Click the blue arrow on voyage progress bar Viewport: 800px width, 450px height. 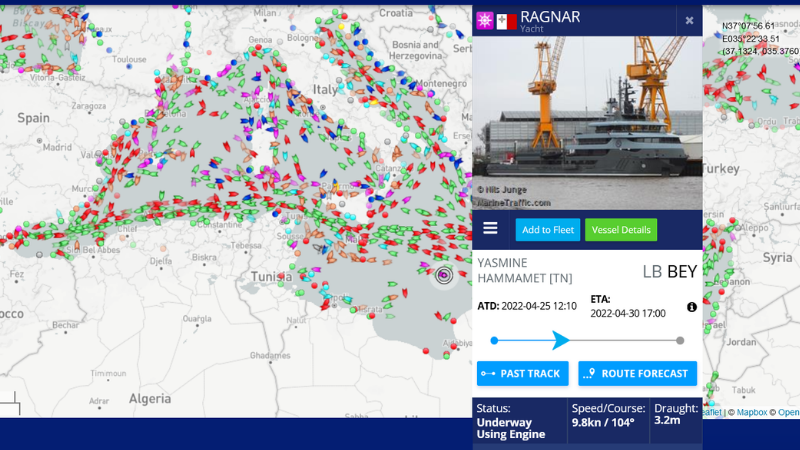click(x=561, y=340)
